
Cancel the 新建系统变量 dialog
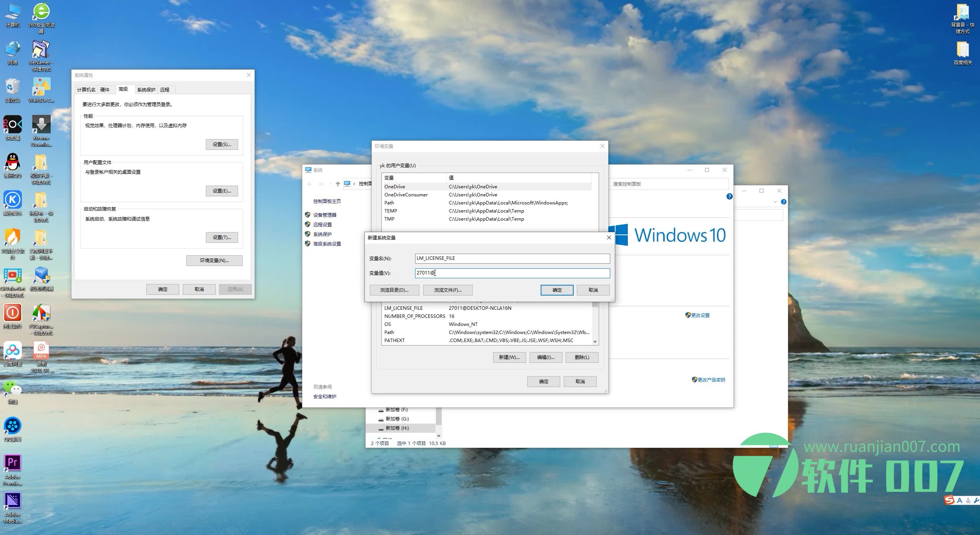[593, 290]
